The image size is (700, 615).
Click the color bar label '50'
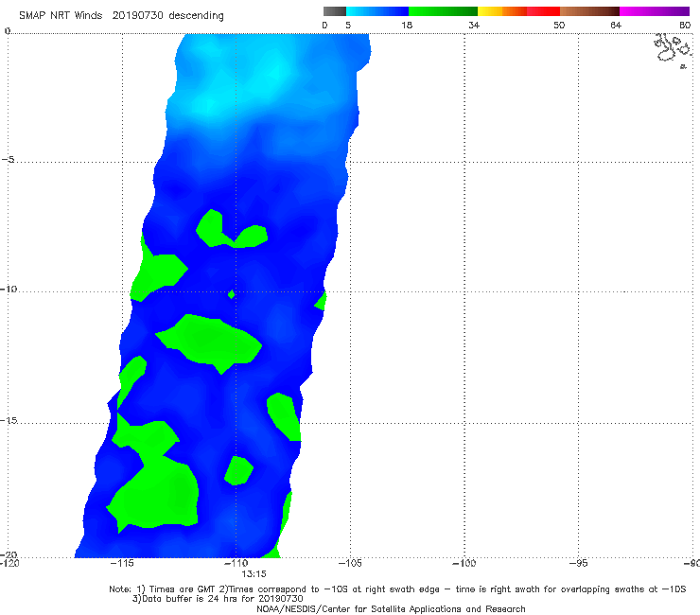[x=559, y=25]
